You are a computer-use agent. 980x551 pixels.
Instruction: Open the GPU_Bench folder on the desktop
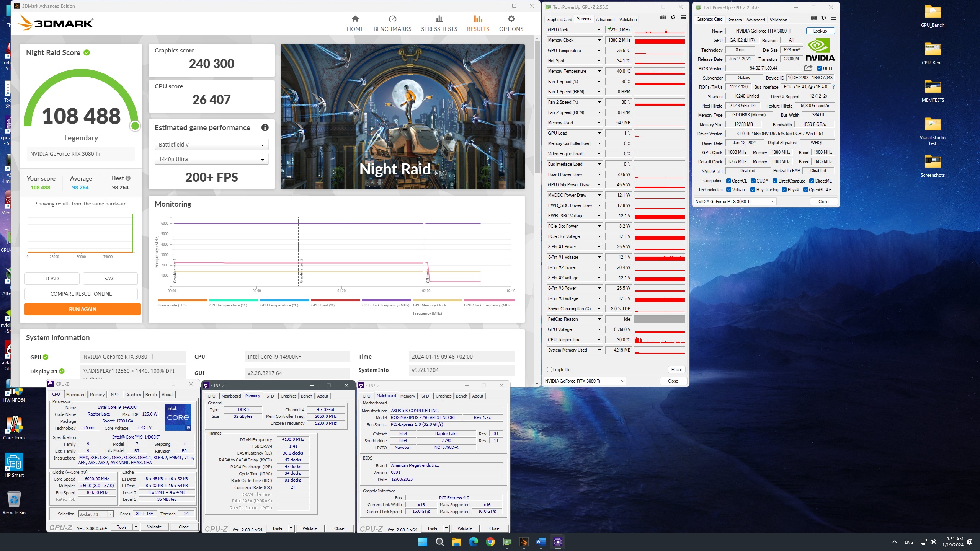point(933,16)
